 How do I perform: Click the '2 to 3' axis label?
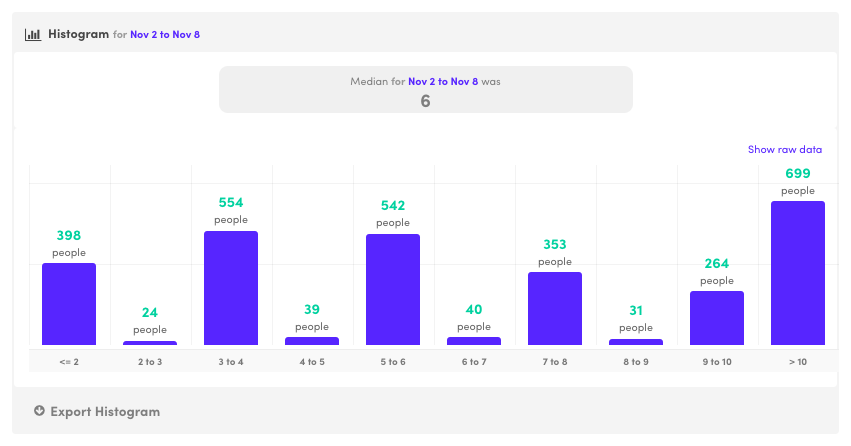(x=150, y=362)
